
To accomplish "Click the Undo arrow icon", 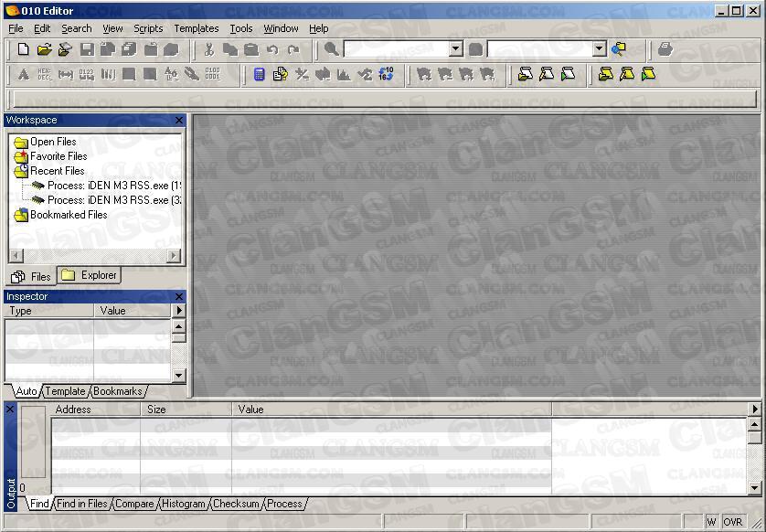I will (272, 48).
